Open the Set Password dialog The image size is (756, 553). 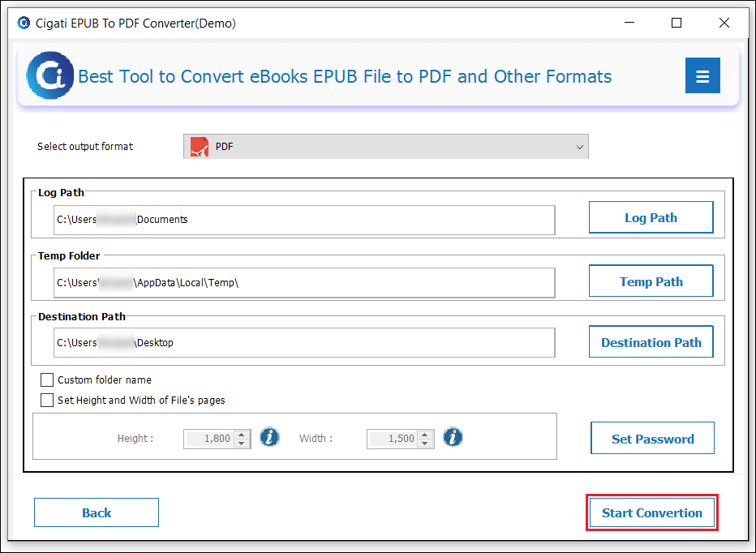[x=652, y=438]
